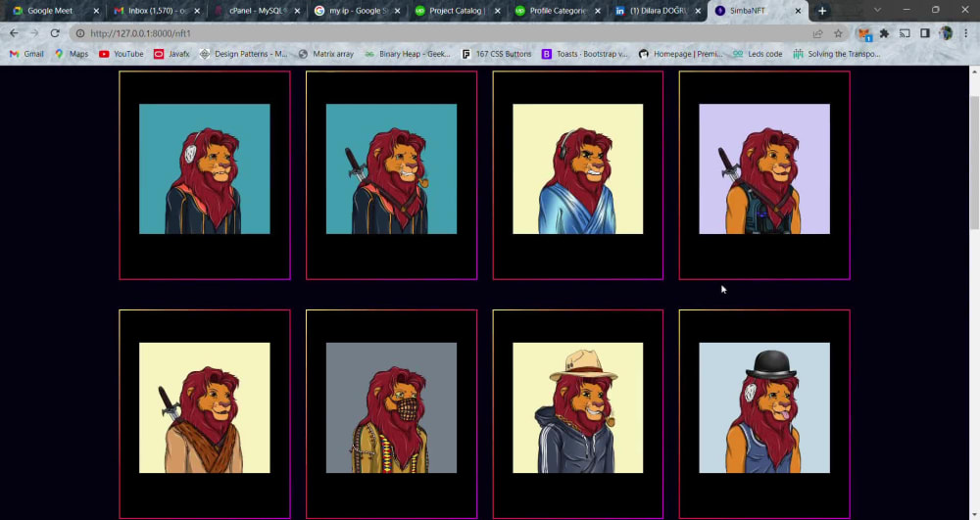Switch to the Profile Categories tab
The height and width of the screenshot is (520, 980).
click(x=558, y=11)
